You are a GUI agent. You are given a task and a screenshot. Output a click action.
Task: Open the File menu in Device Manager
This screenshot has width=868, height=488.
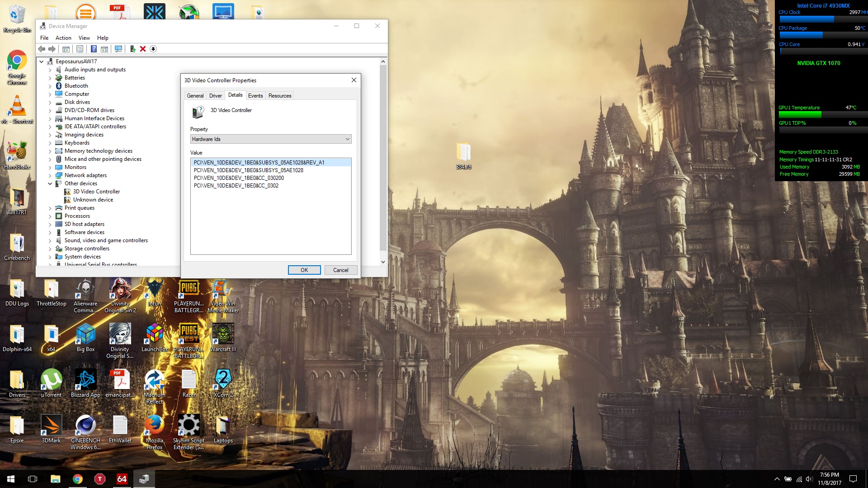click(44, 38)
